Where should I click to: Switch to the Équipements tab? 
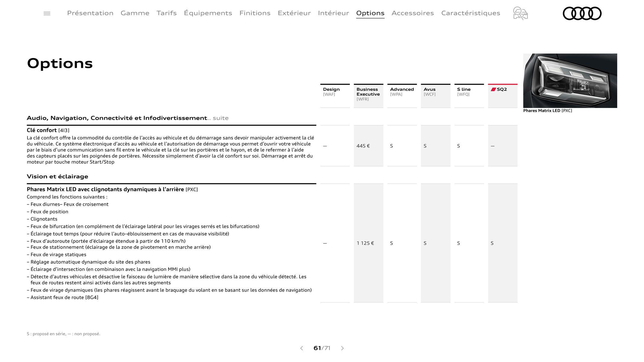pyautogui.click(x=208, y=13)
